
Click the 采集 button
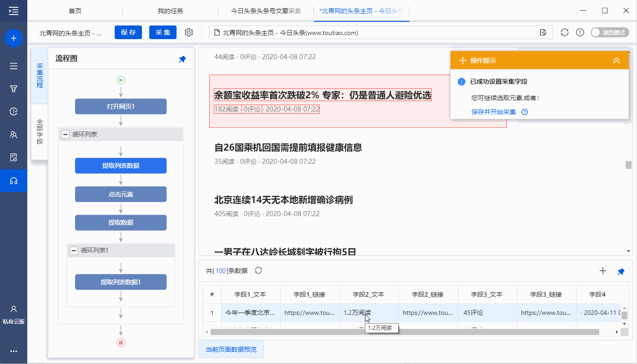[163, 32]
